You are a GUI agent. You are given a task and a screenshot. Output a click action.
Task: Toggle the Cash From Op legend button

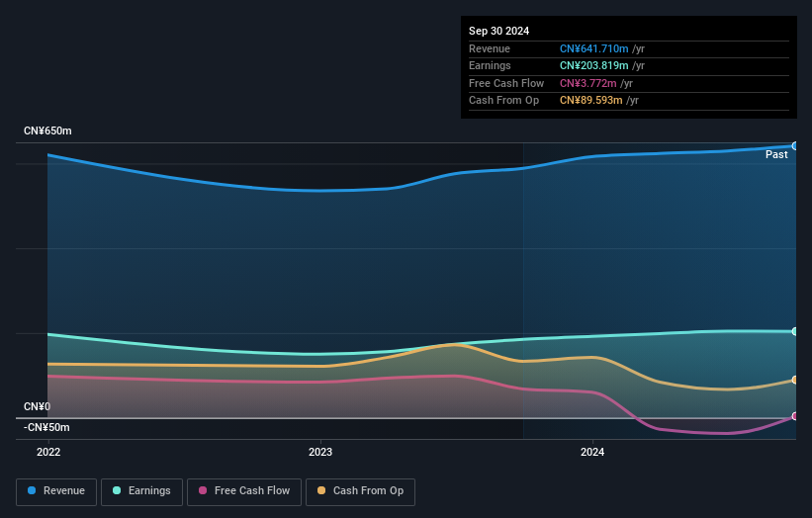pyautogui.click(x=360, y=491)
